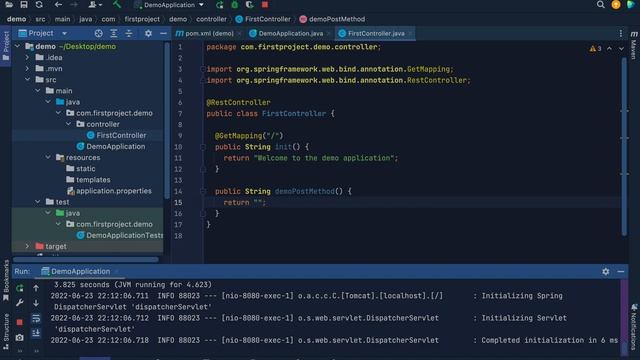
Task: Open Run panel settings gear
Action: tap(606, 271)
